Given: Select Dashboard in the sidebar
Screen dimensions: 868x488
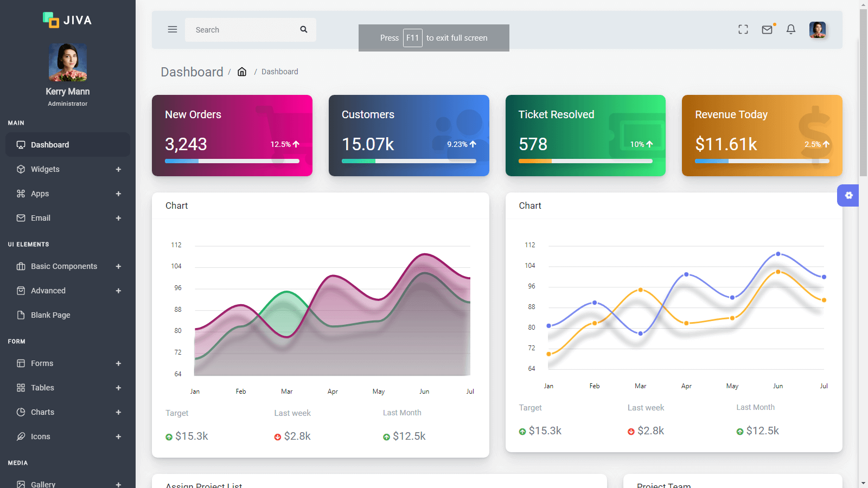Looking at the screenshot, I should coord(68,145).
